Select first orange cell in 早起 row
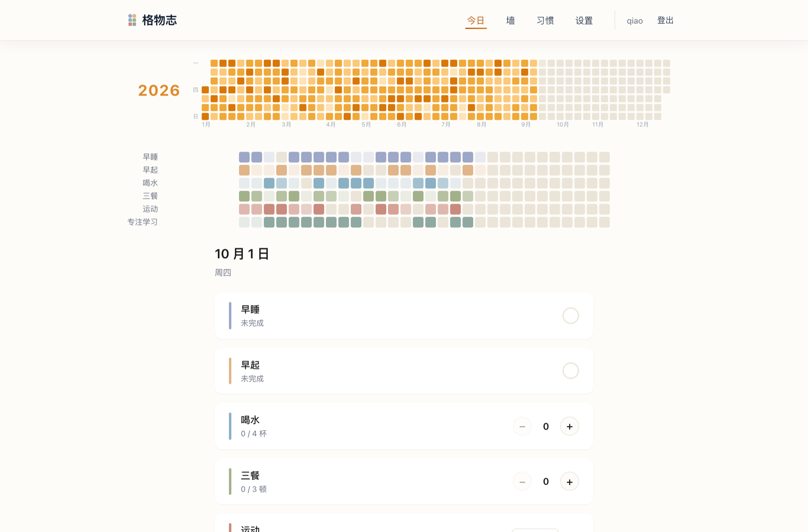Image resolution: width=808 pixels, height=532 pixels. coord(244,170)
